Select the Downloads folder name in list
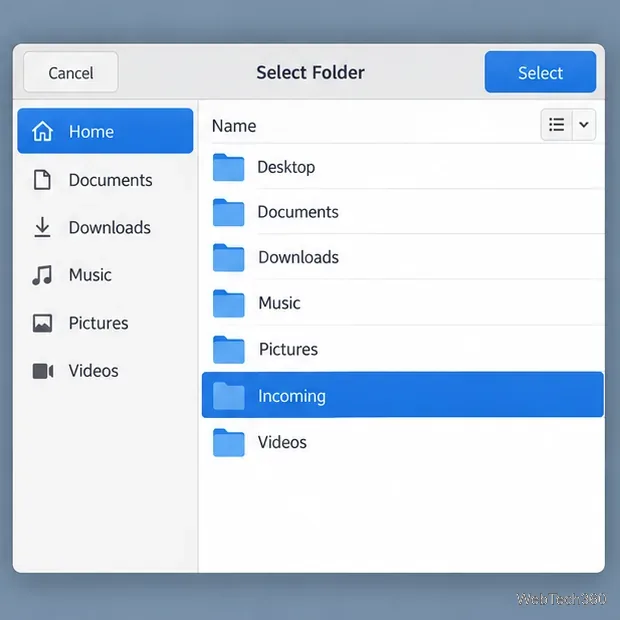This screenshot has width=620, height=620. coord(299,257)
